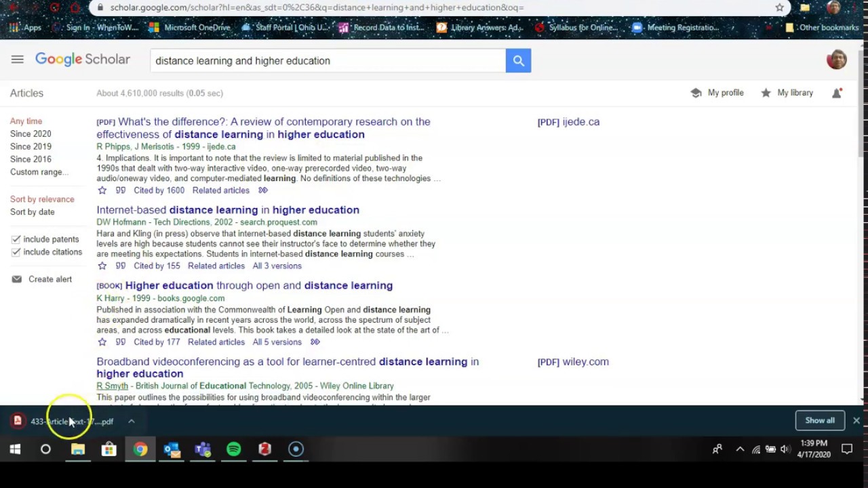The image size is (868, 488).
Task: Open Internet-based distance learning article title
Action: point(228,210)
